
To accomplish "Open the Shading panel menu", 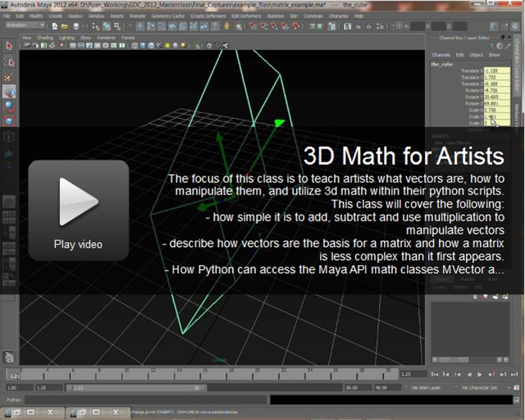I will coord(44,37).
